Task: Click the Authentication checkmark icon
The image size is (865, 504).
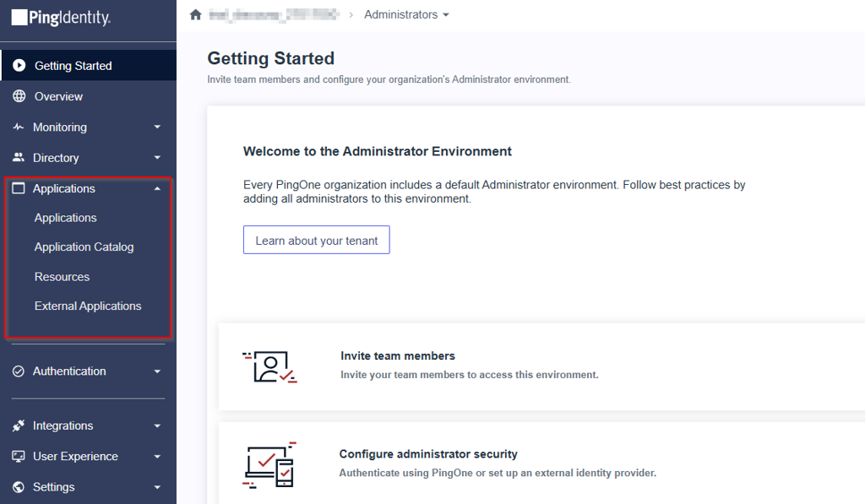Action: point(19,371)
